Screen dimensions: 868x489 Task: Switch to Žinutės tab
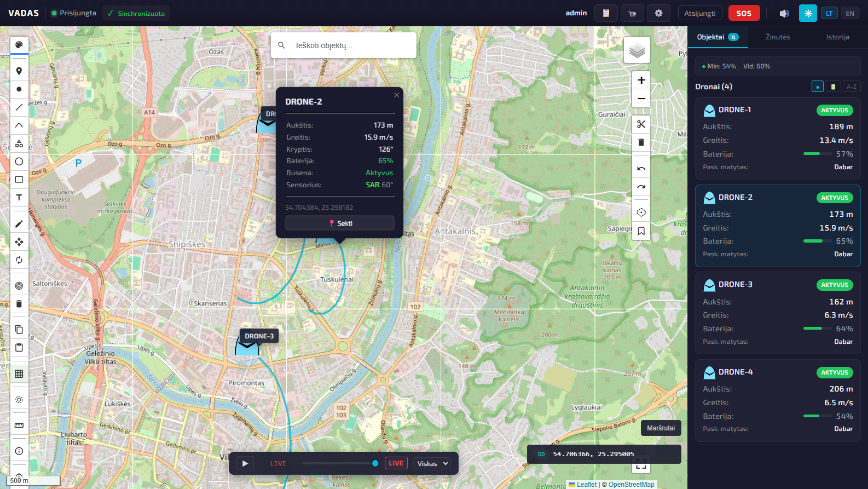778,37
